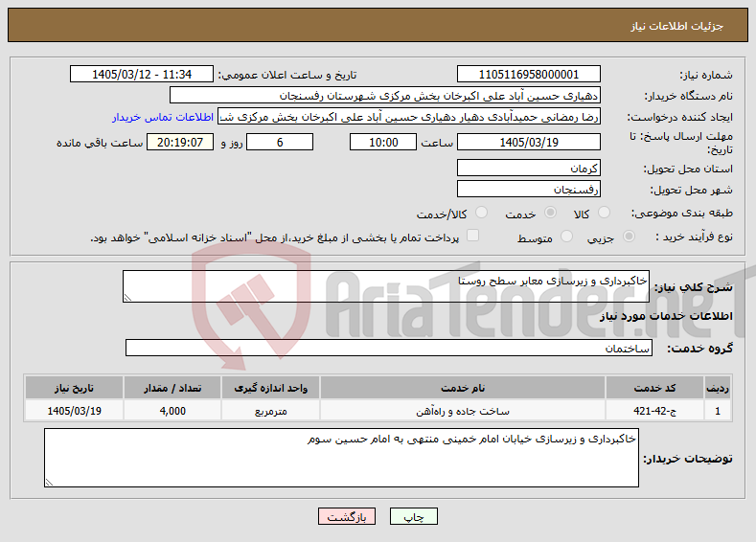Click the نام دستگاه خریدار field
Viewport: 756px width, 542px height.
pos(385,96)
